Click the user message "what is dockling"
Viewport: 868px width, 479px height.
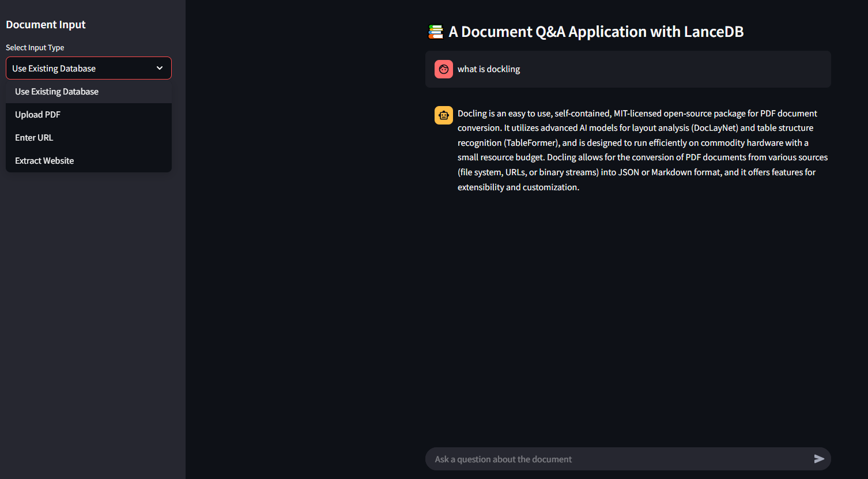pyautogui.click(x=489, y=69)
